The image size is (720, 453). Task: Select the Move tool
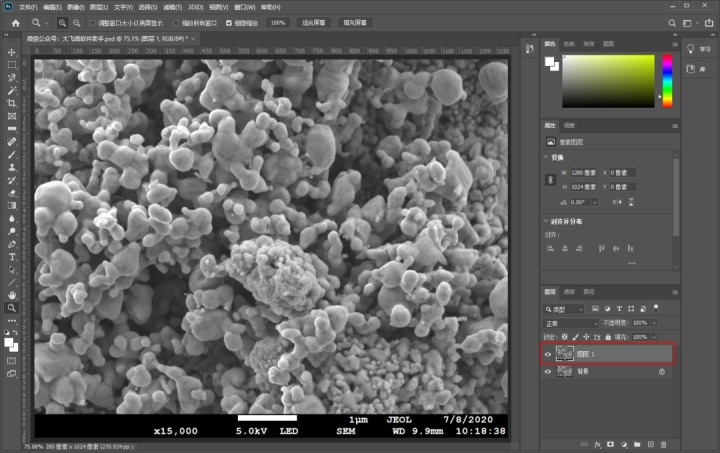click(12, 52)
